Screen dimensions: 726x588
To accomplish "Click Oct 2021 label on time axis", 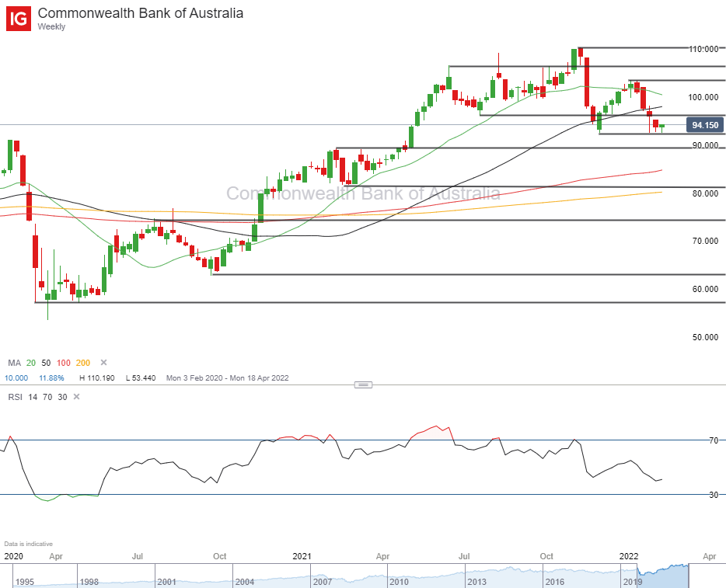I will click(x=546, y=556).
